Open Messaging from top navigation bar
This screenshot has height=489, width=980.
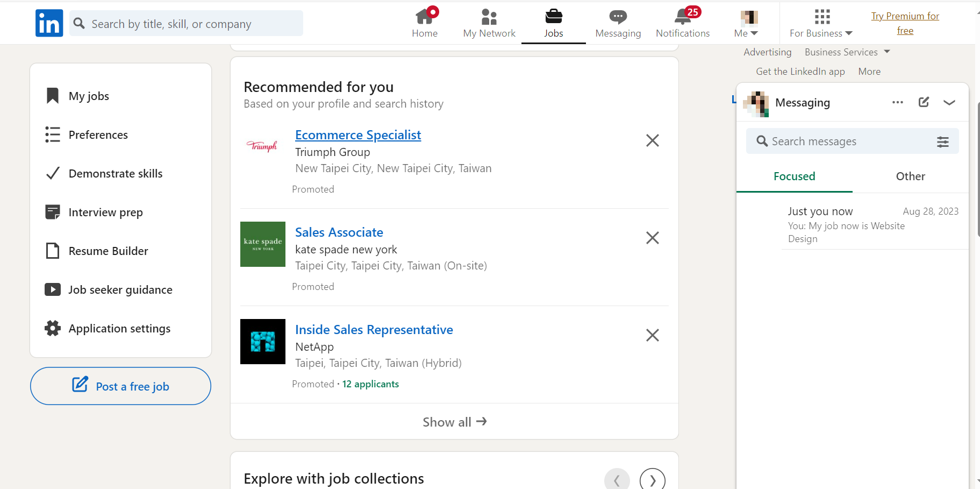click(x=618, y=23)
